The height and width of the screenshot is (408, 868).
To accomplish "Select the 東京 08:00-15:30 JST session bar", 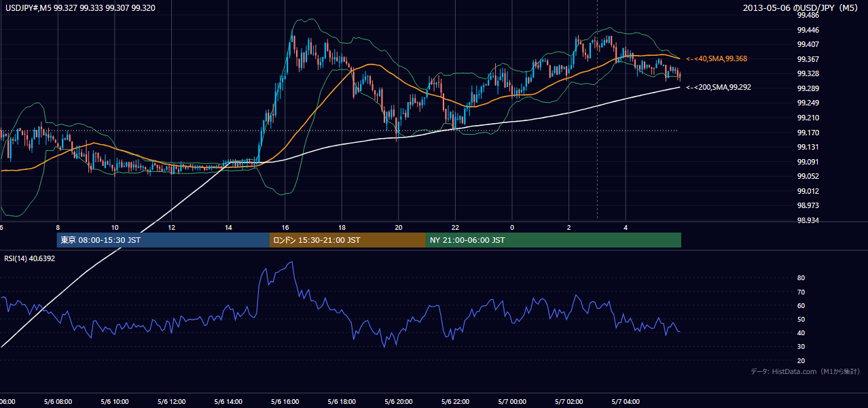I will pyautogui.click(x=163, y=240).
